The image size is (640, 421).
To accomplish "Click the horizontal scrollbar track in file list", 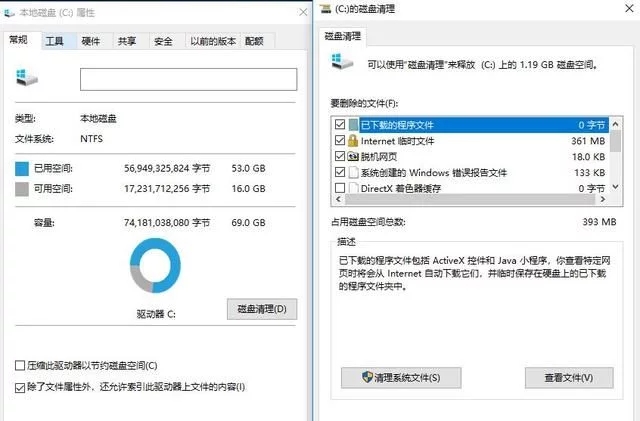I will click(470, 199).
